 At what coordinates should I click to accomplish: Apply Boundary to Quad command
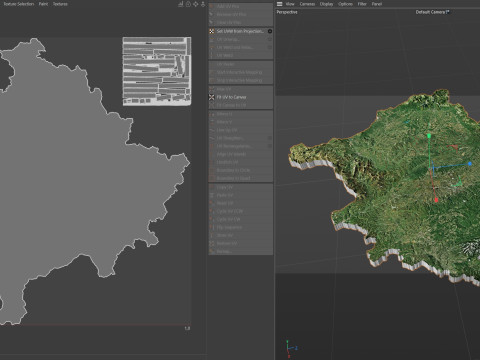(x=241, y=178)
